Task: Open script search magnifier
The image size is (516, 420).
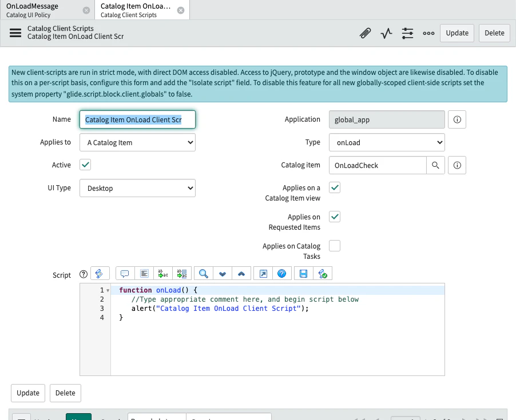Action: pyautogui.click(x=204, y=273)
